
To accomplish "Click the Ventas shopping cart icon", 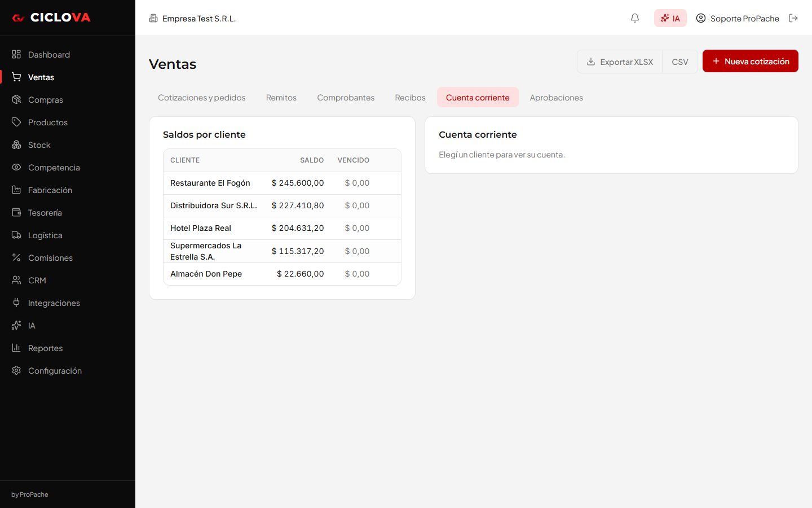I will pos(16,77).
